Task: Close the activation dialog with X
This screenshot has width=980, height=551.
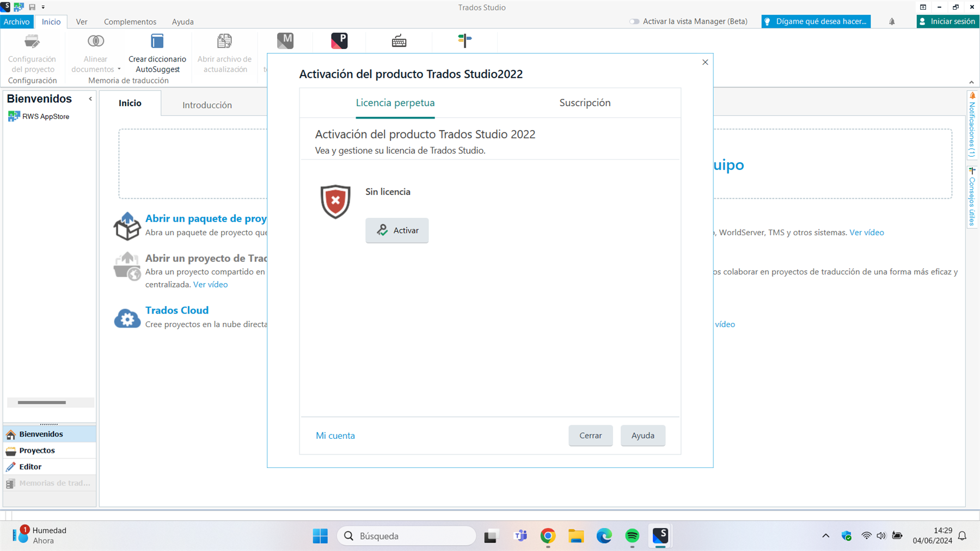Action: coord(705,62)
